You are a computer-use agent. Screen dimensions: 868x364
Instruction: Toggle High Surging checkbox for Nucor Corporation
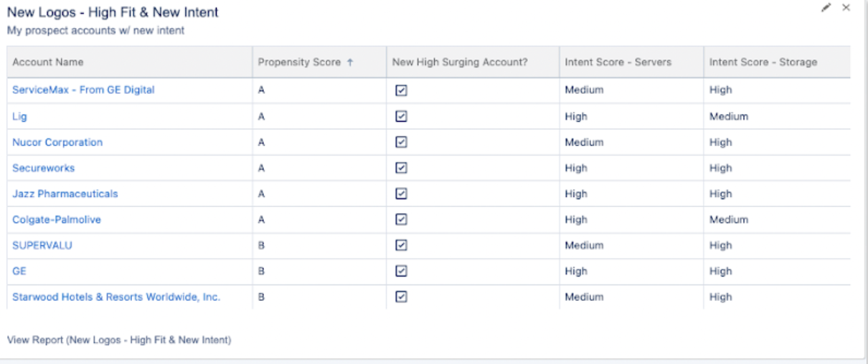pos(402,142)
